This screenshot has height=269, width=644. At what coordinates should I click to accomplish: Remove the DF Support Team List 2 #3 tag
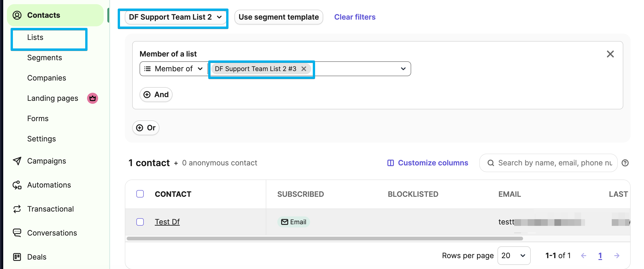304,69
